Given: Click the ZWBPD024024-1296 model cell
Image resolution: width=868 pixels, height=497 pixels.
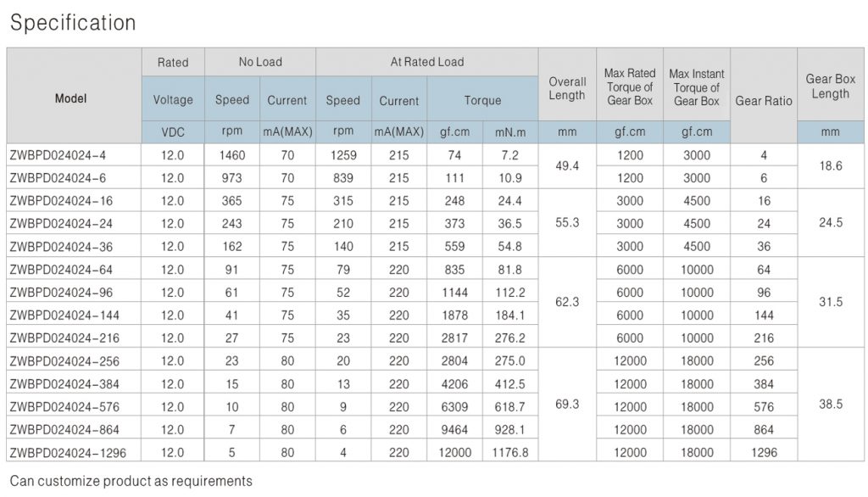Looking at the screenshot, I should pyautogui.click(x=63, y=452).
